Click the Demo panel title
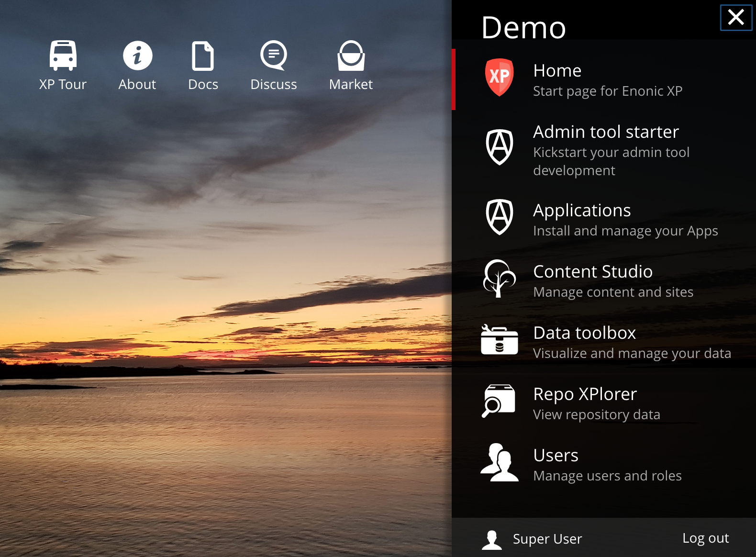This screenshot has height=557, width=756. coord(523,28)
